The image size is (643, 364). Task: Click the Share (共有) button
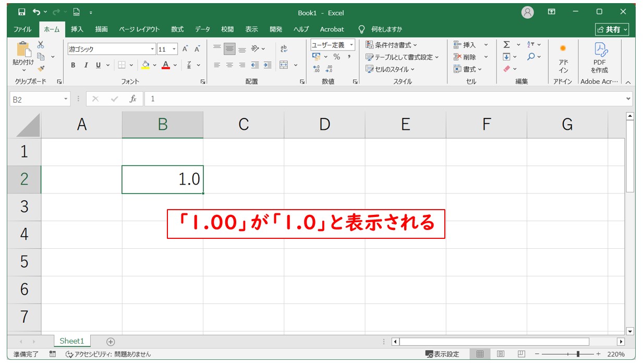pyautogui.click(x=612, y=29)
